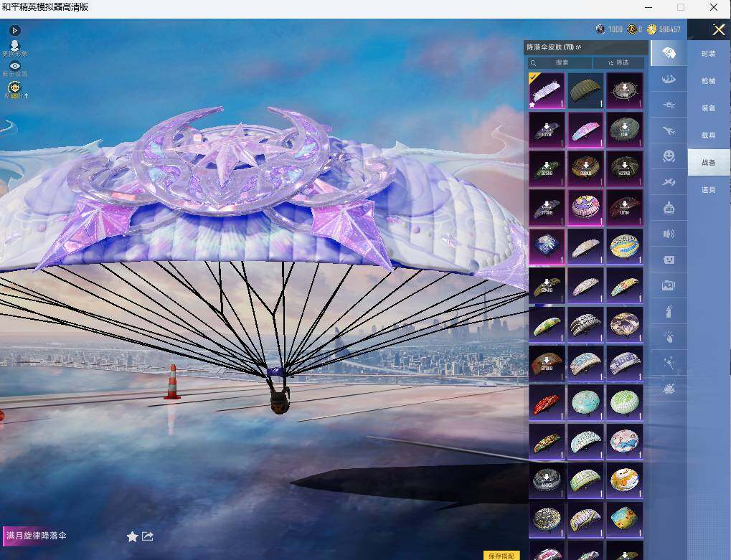Open the 筛选 filter options
The width and height of the screenshot is (731, 560).
coord(618,62)
